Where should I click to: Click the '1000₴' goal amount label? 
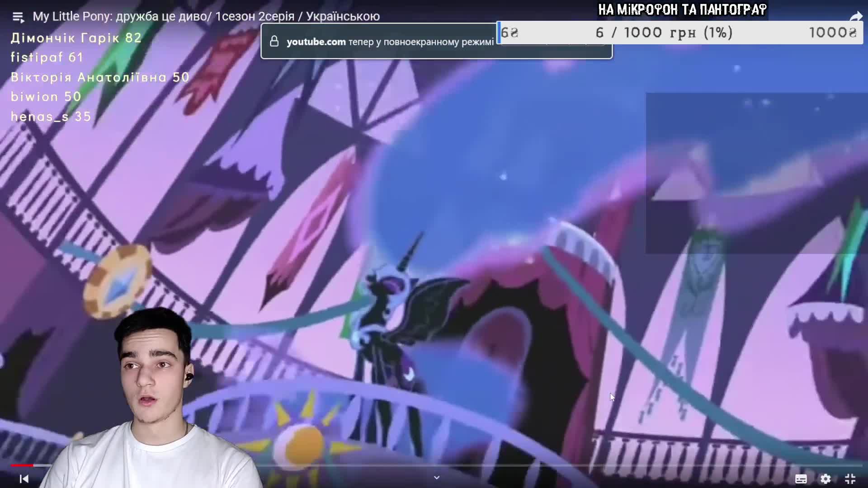pos(833,33)
